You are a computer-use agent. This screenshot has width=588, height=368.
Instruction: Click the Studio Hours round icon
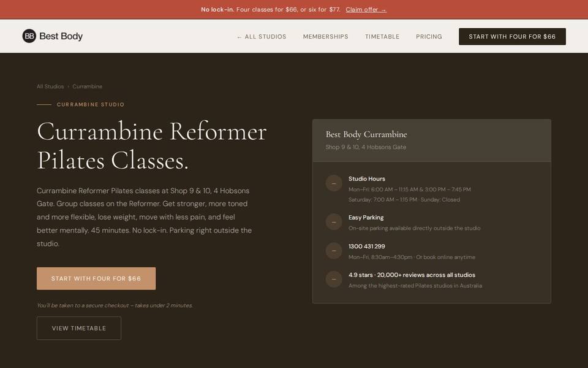pos(334,183)
